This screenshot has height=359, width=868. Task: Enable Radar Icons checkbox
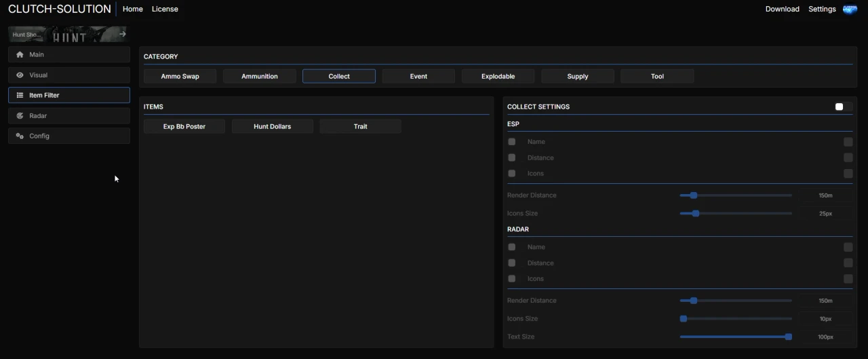512,278
